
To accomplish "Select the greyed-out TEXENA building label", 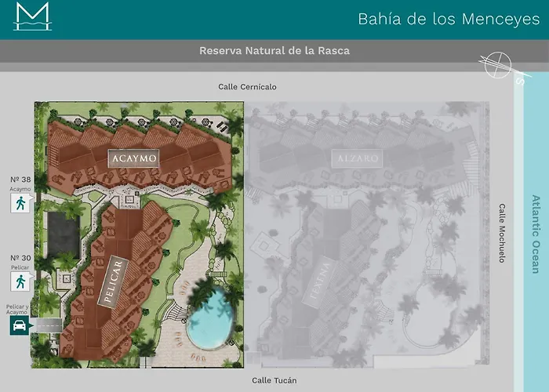I will 320,281.
